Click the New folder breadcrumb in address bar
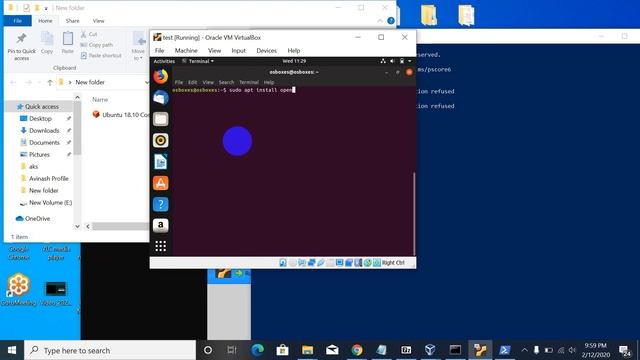 click(x=90, y=82)
